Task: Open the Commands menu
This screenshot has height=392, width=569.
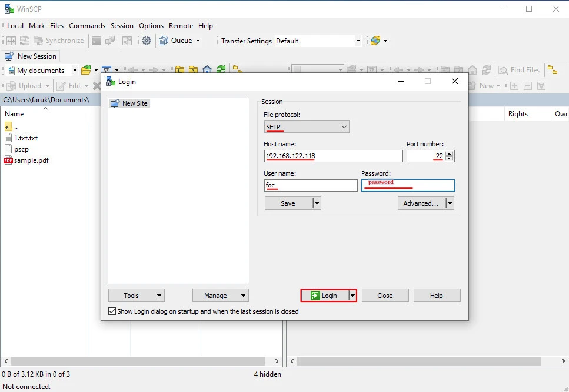Action: [x=87, y=26]
